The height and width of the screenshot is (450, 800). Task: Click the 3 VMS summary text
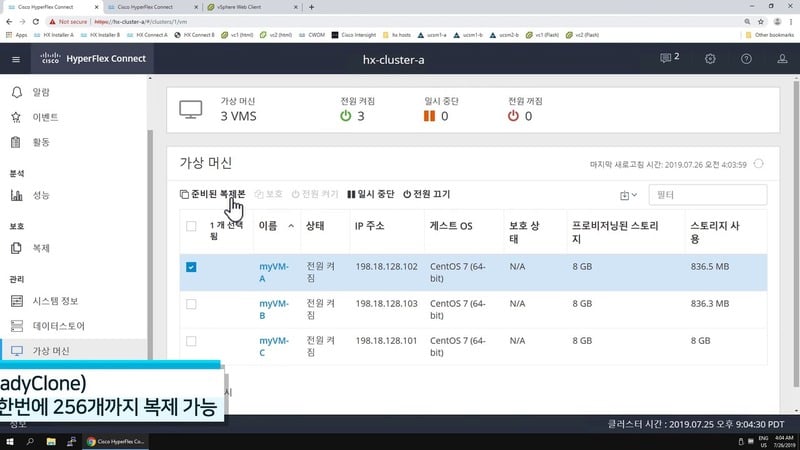pos(238,116)
